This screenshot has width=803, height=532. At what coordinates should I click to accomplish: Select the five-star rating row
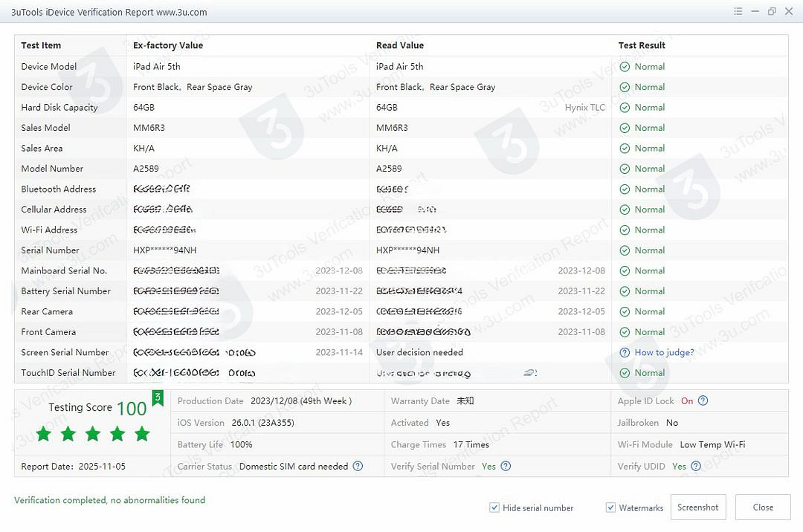(93, 434)
